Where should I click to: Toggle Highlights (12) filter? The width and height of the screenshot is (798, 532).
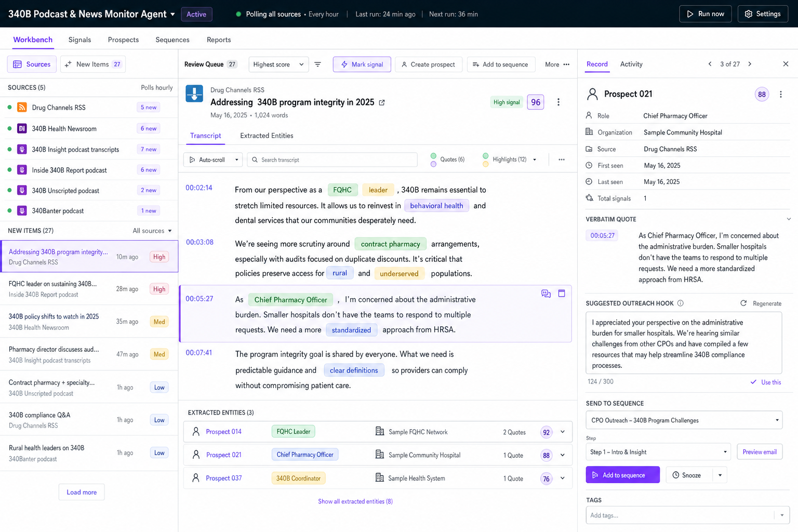[504, 159]
